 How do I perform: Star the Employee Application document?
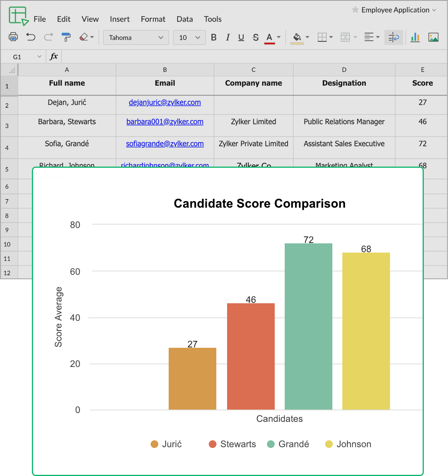[355, 10]
